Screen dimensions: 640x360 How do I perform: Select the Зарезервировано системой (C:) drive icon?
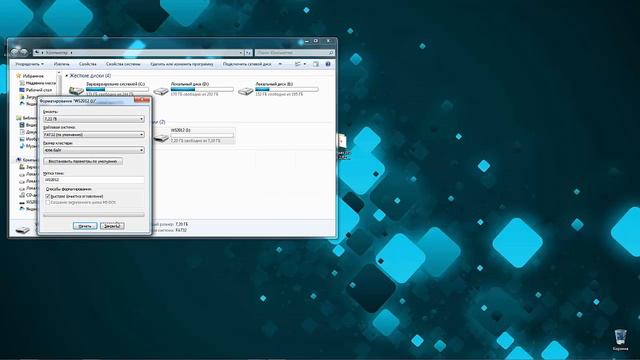click(76, 91)
